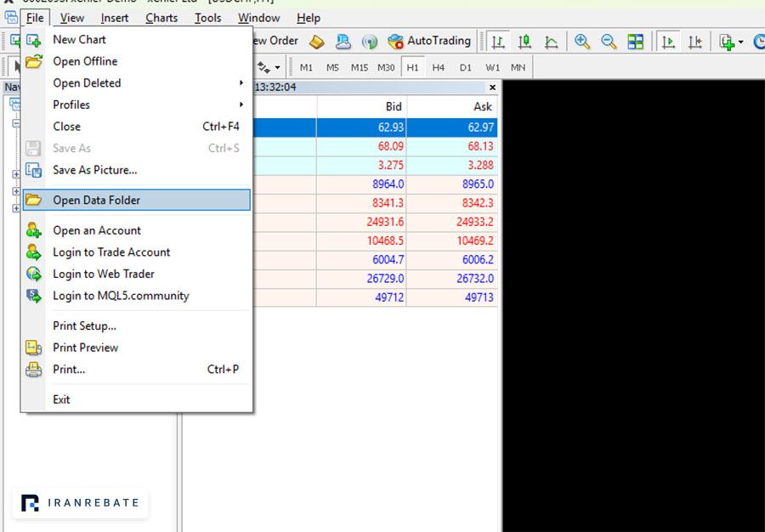Screen dimensions: 765x532
Task: Click the Login to Trade Account icon
Action: 34,252
